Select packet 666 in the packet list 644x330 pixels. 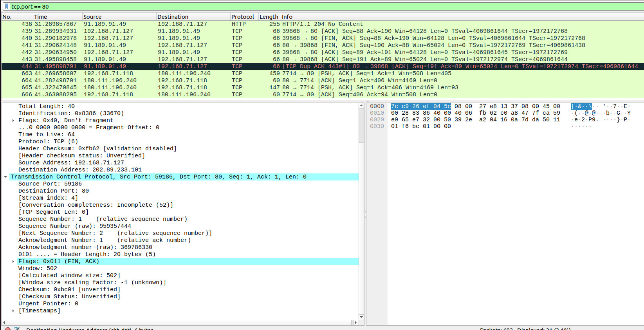[323, 94]
